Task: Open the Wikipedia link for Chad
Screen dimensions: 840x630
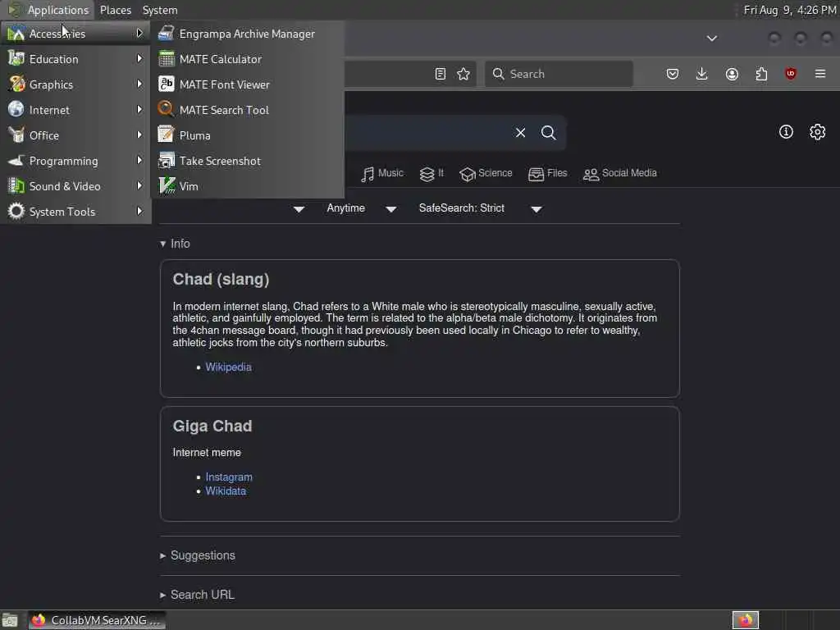Action: point(228,367)
